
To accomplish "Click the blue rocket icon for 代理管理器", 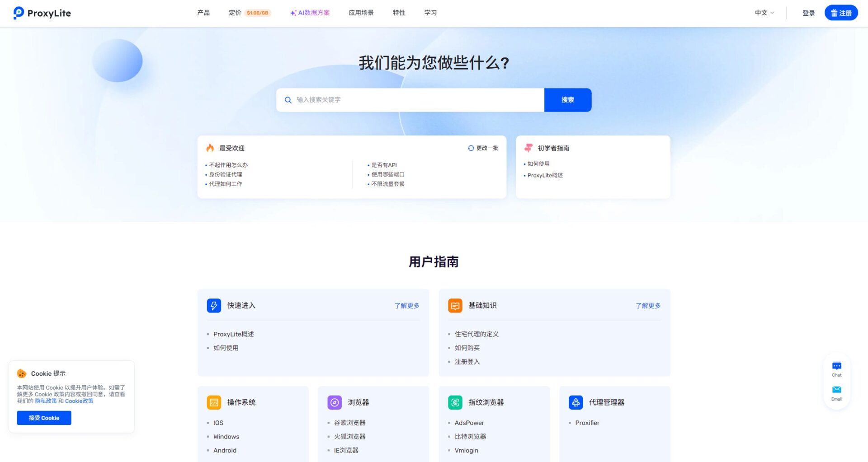I will (576, 402).
